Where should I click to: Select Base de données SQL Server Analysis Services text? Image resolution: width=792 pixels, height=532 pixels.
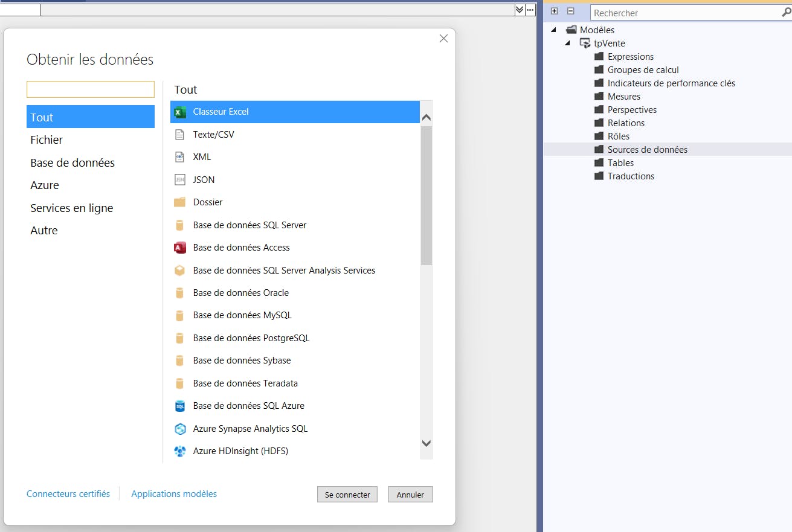pyautogui.click(x=284, y=271)
